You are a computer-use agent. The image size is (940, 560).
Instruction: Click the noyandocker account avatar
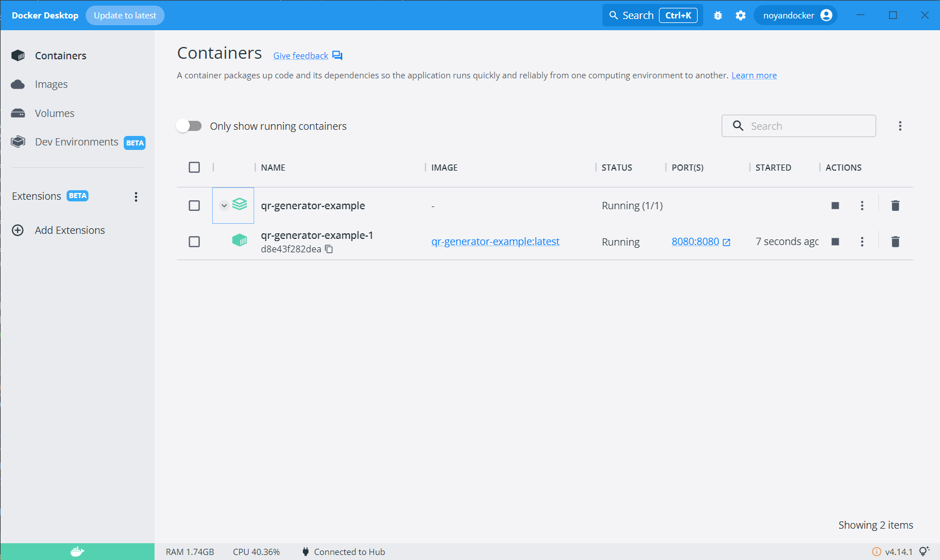(826, 15)
